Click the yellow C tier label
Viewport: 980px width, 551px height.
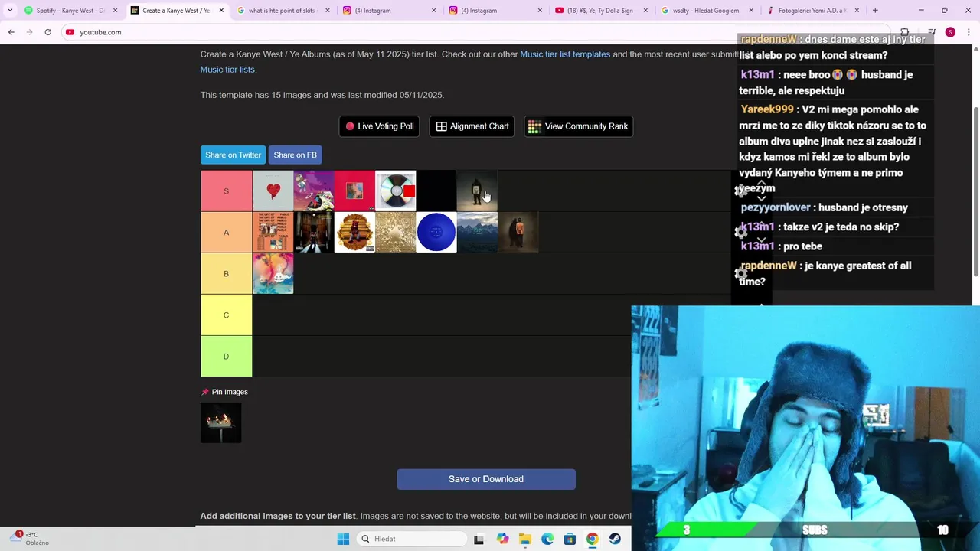pos(226,315)
